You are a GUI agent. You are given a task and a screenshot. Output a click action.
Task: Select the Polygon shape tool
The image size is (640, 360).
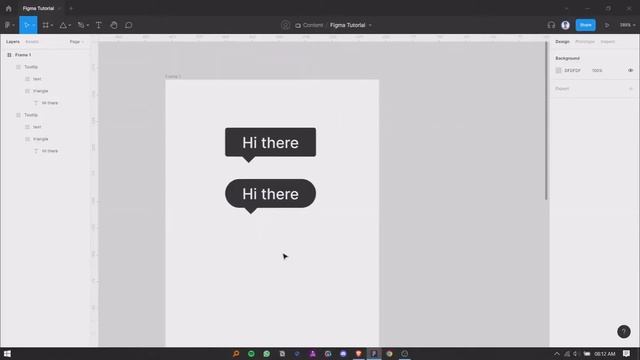tap(63, 25)
